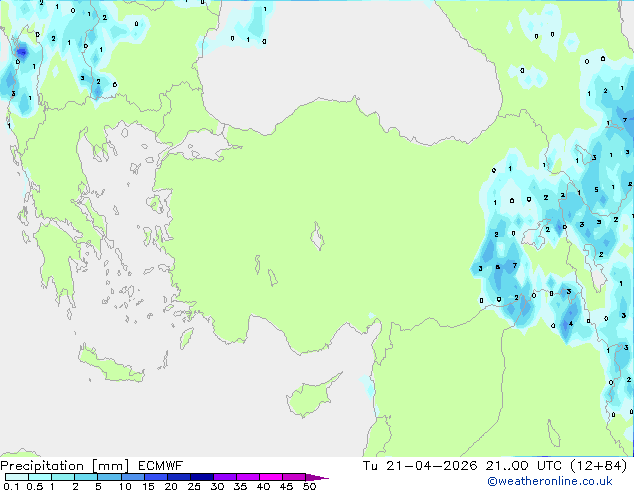This screenshot has width=634, height=490.
Task: Click legend label '50'
Action: [x=309, y=486]
